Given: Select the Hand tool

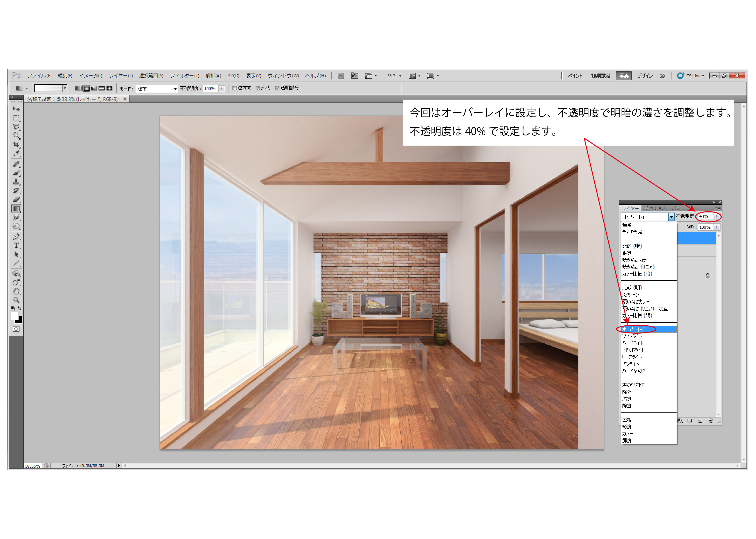Looking at the screenshot, I should 16,291.
